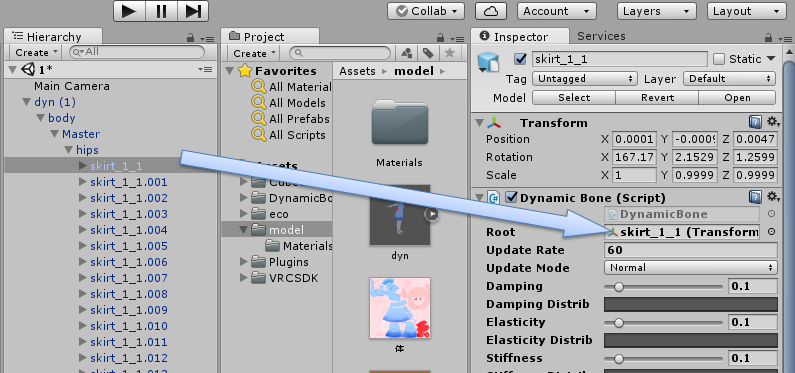This screenshot has width=795, height=373.
Task: Open Transform component gear settings
Action: tap(773, 122)
